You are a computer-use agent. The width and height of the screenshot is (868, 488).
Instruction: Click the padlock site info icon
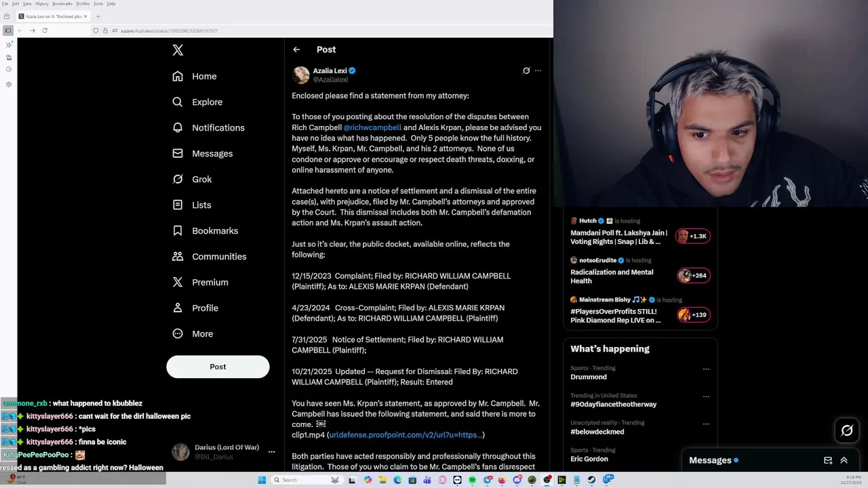pos(105,30)
